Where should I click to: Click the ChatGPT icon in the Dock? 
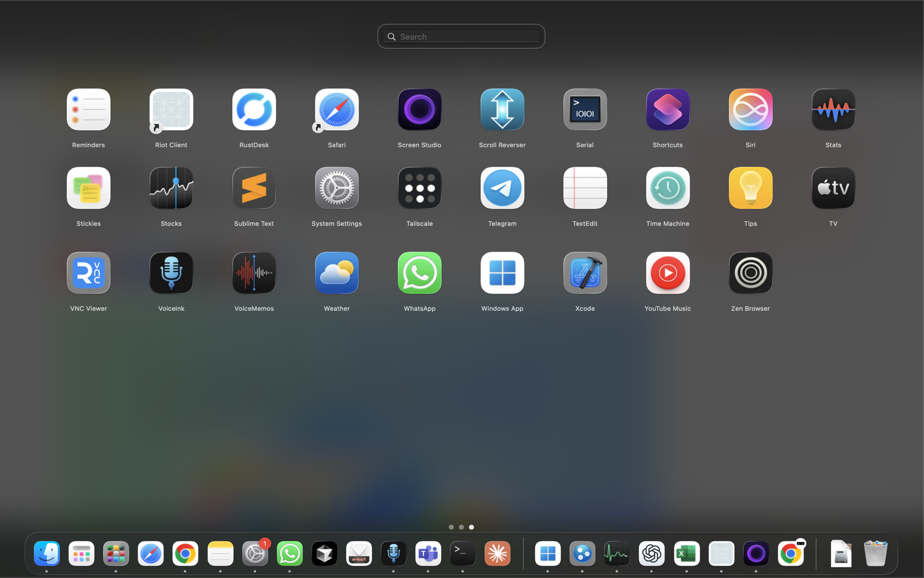[x=652, y=554]
